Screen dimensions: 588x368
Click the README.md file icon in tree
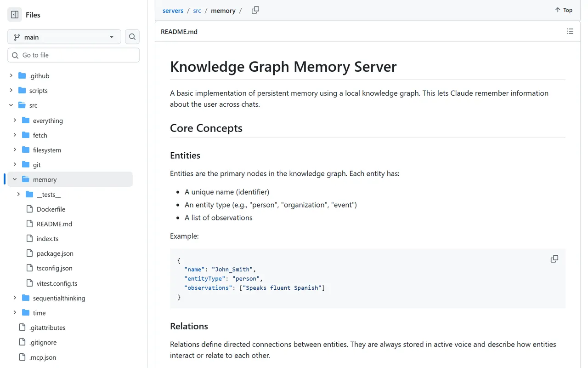[29, 224]
